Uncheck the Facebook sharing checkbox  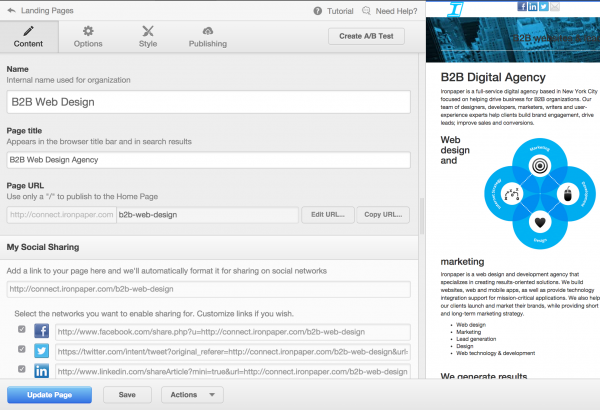(22, 329)
